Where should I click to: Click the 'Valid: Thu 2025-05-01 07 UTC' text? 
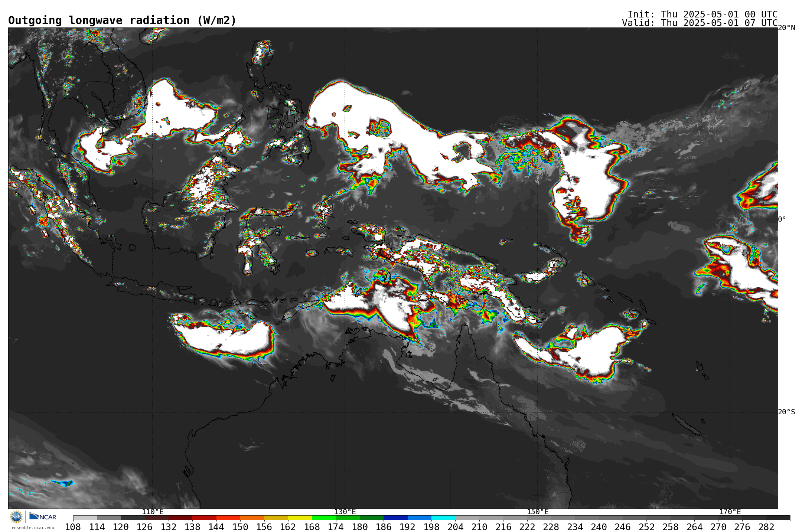(700, 23)
